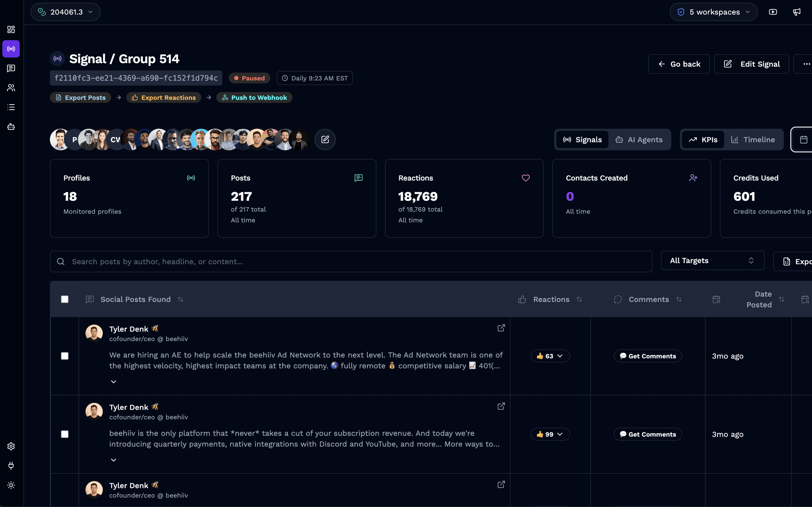812x507 pixels.
Task: Open the dashboard grid icon in sidebar
Action: (11, 30)
